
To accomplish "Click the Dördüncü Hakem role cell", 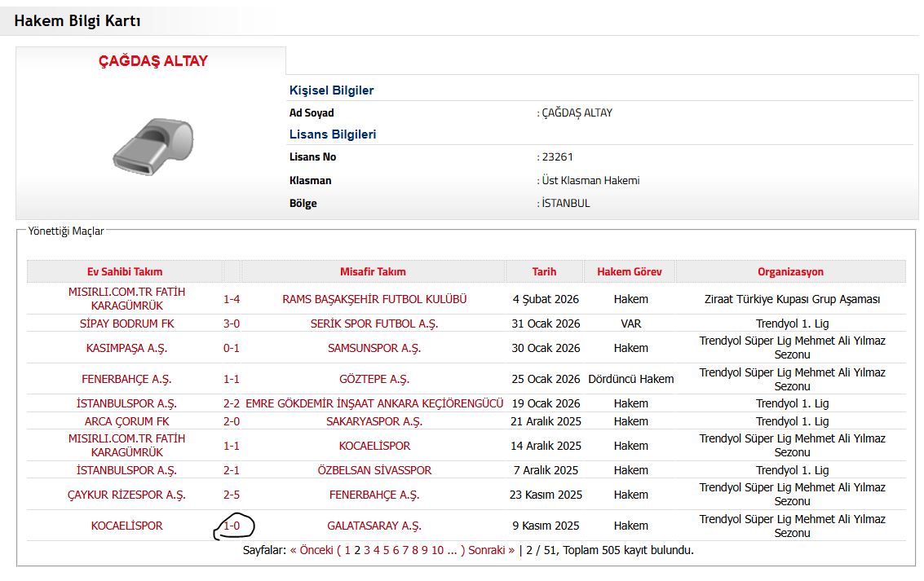I will pyautogui.click(x=630, y=379).
